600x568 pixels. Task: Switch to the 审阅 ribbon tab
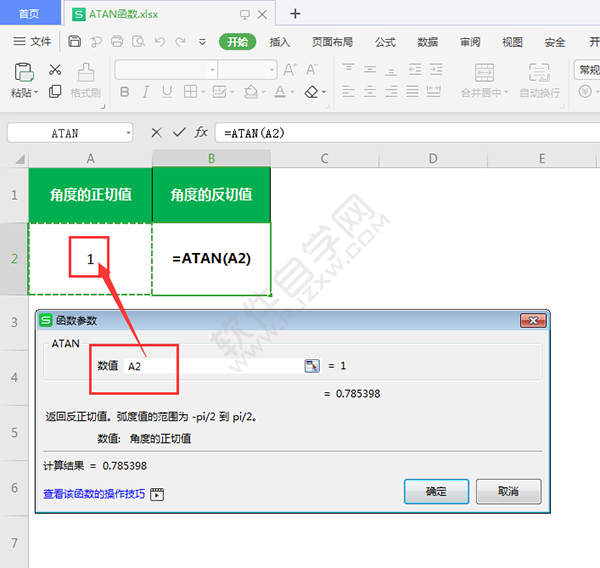coord(470,42)
